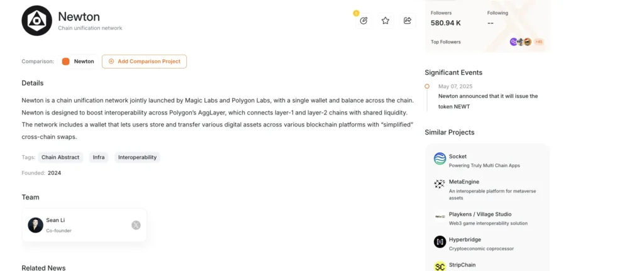Click the share icon
The height and width of the screenshot is (271, 644).
pos(408,21)
